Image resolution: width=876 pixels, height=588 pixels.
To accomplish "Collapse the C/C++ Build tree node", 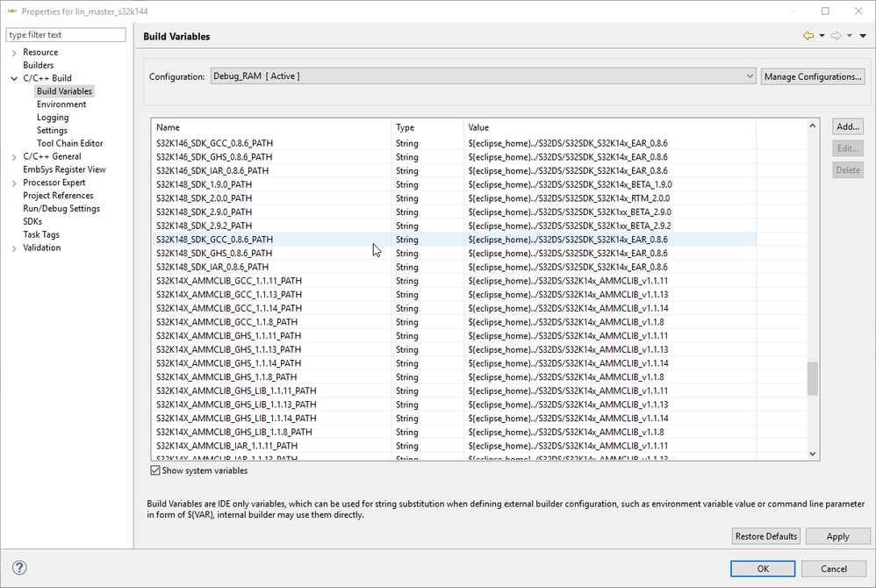I will click(x=14, y=79).
